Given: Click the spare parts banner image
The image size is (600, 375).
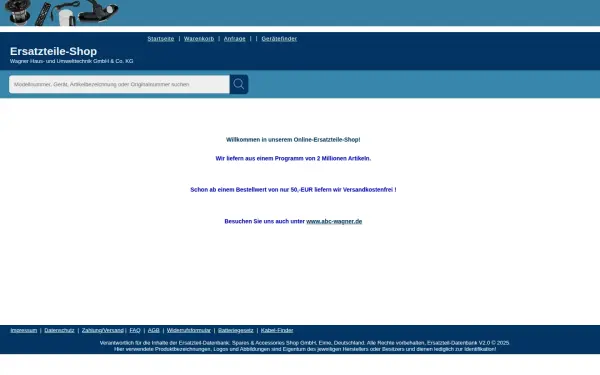Looking at the screenshot, I should (61, 13).
